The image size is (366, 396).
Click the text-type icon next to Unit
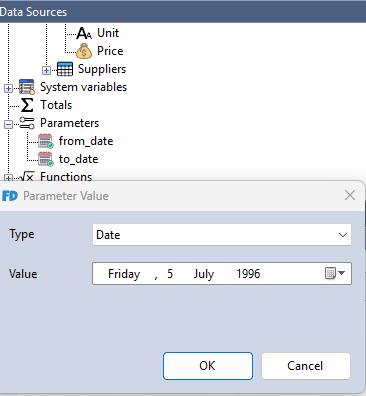pos(84,33)
